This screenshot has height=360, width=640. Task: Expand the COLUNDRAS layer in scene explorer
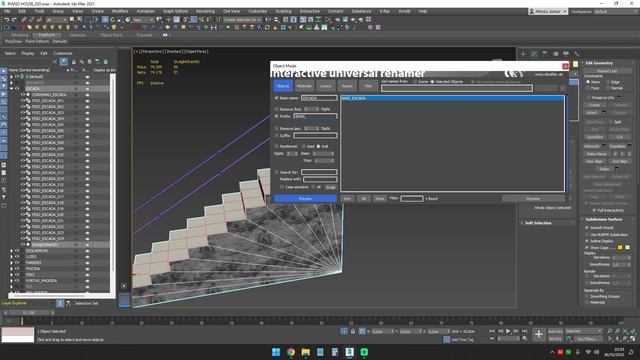(x=11, y=251)
